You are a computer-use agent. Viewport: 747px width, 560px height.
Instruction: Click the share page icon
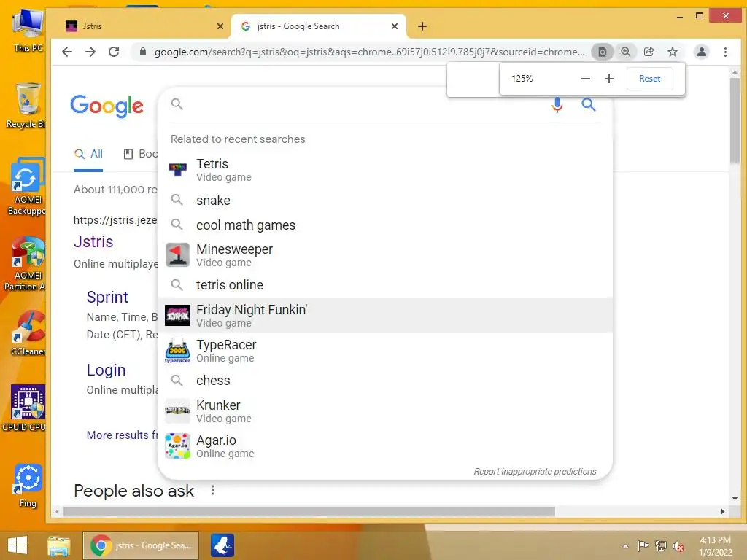pos(649,52)
